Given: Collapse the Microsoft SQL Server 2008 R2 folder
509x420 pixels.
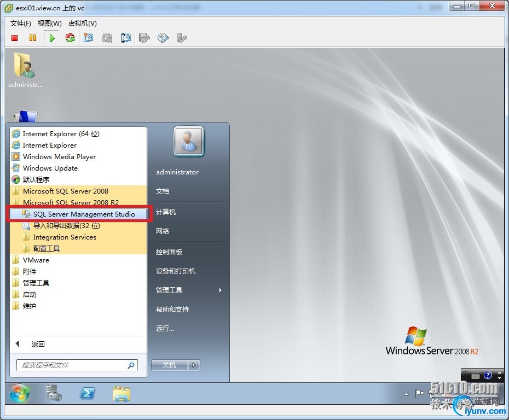Looking at the screenshot, I should [78, 202].
